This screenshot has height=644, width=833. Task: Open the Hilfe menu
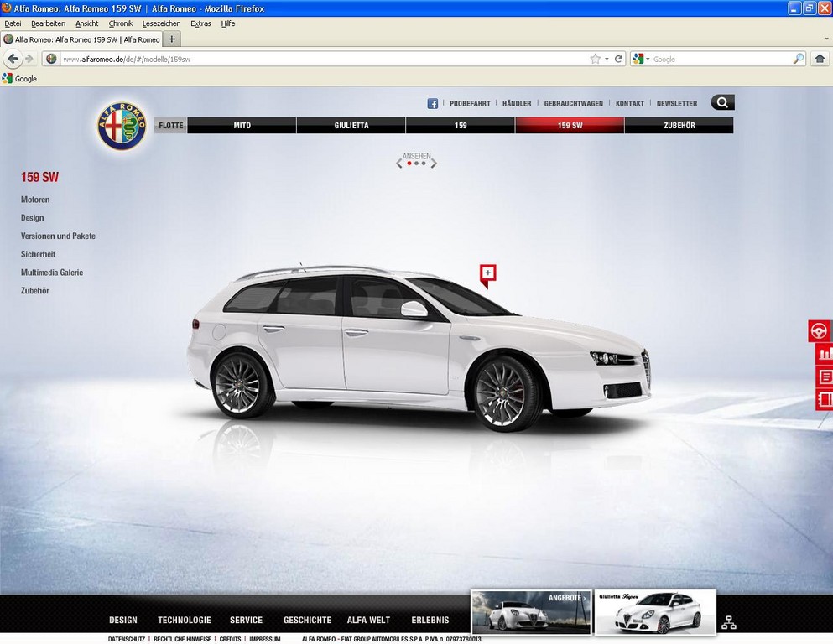(228, 23)
